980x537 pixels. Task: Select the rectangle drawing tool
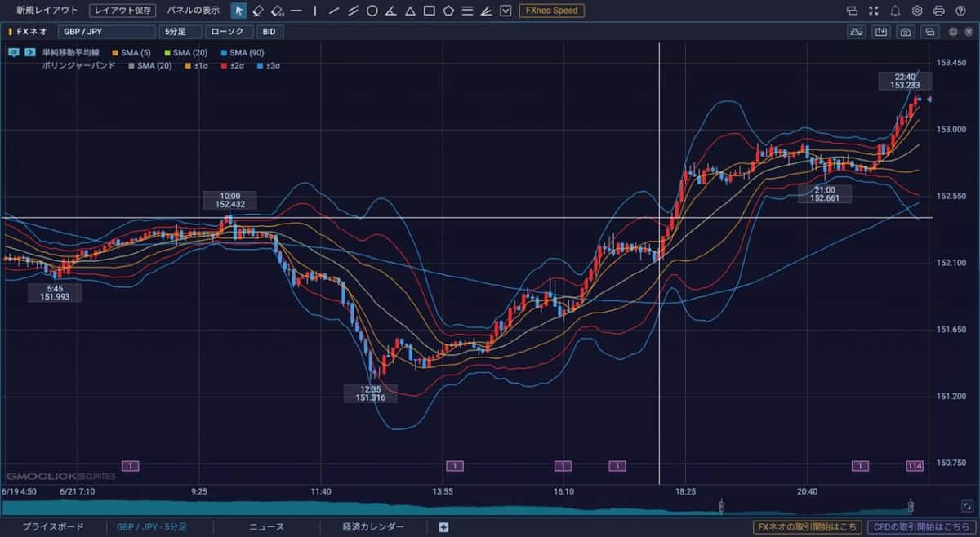[x=429, y=11]
